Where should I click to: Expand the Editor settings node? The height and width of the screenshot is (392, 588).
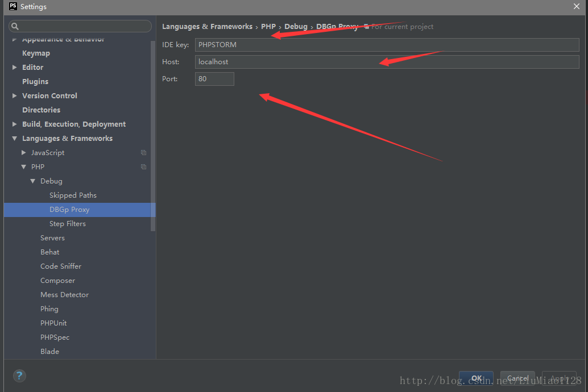tap(14, 68)
